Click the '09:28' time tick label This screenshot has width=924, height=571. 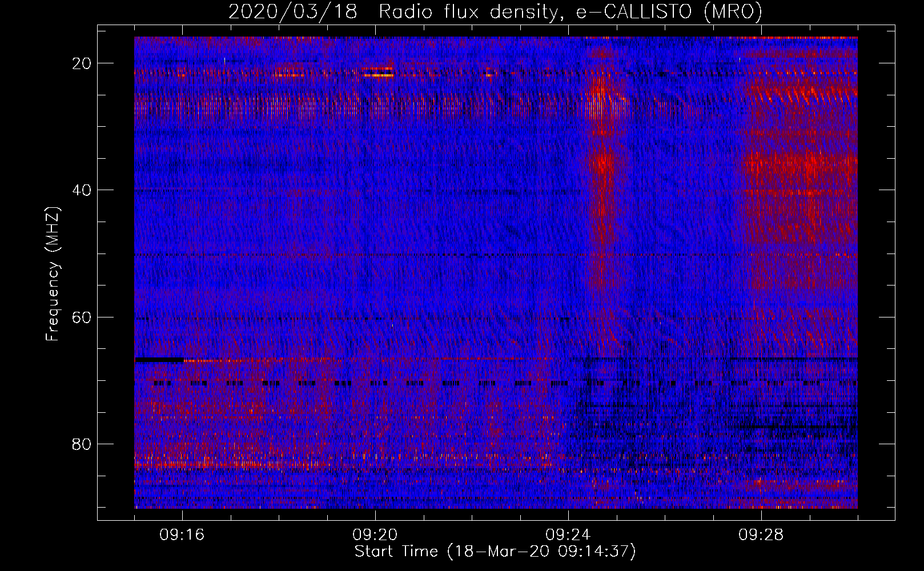(x=761, y=535)
